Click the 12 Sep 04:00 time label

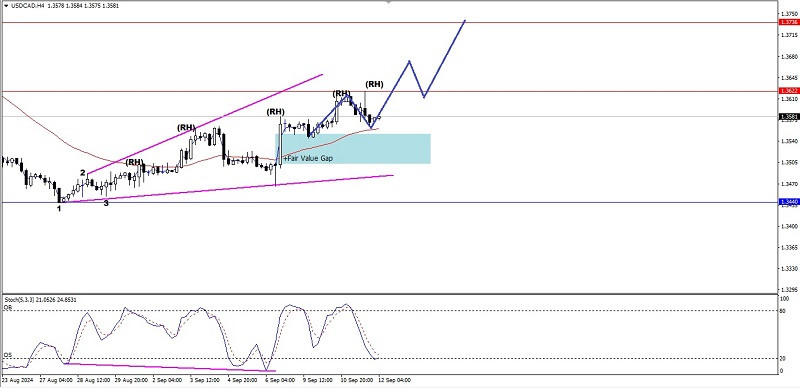coord(395,380)
